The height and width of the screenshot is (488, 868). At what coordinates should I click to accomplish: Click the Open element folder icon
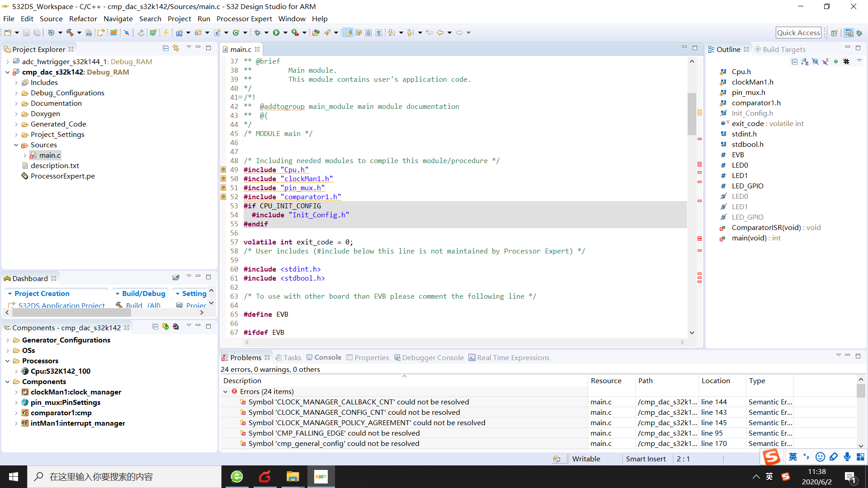pos(316,33)
